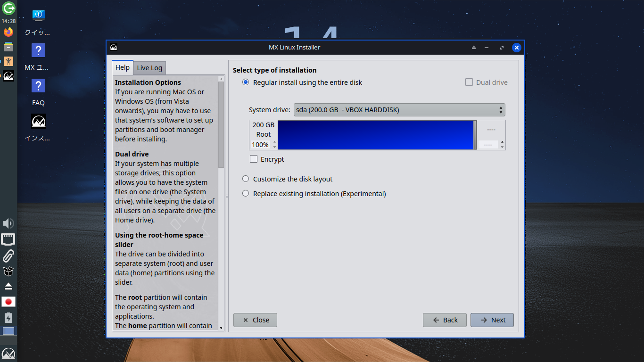Select the FAQ desktop icon
The height and width of the screenshot is (362, 644).
tap(38, 93)
